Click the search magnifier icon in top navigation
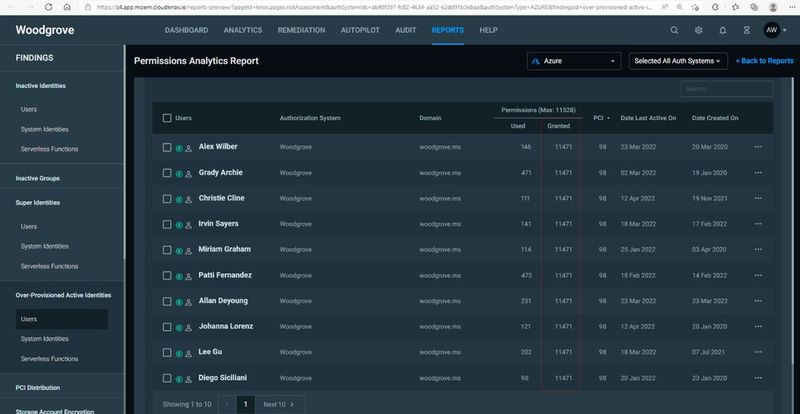The width and height of the screenshot is (800, 414). click(x=674, y=30)
